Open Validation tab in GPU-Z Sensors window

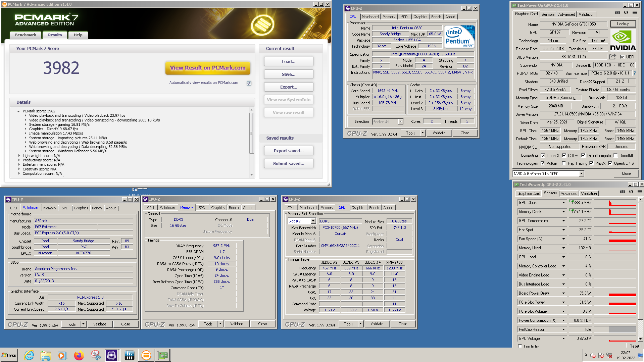tap(589, 194)
